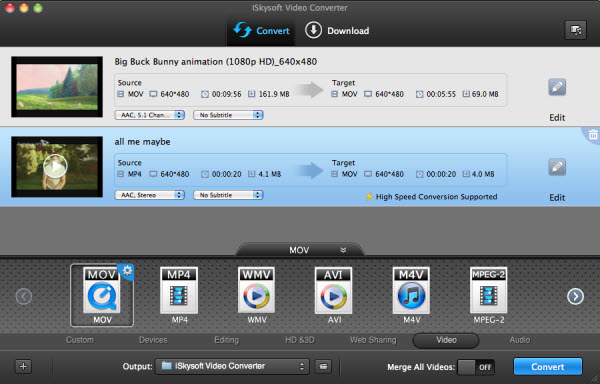
Task: Click the 00:09:56 source duration
Action: point(227,94)
